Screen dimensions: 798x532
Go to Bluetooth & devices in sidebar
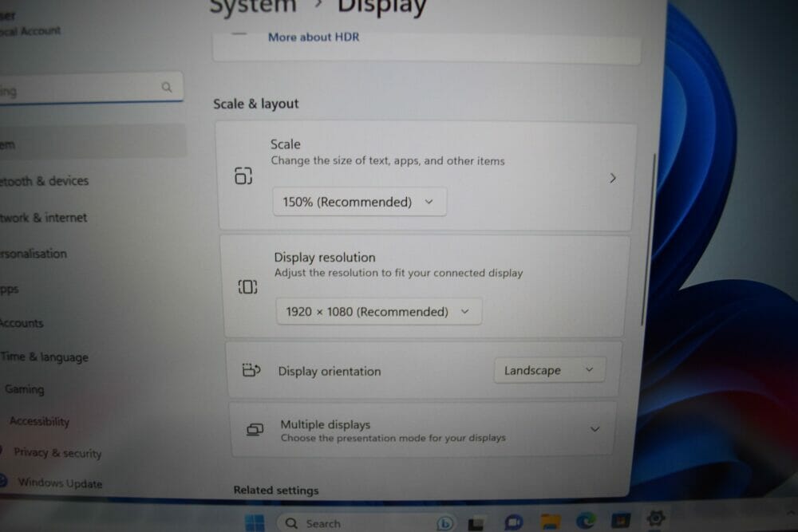click(44, 180)
